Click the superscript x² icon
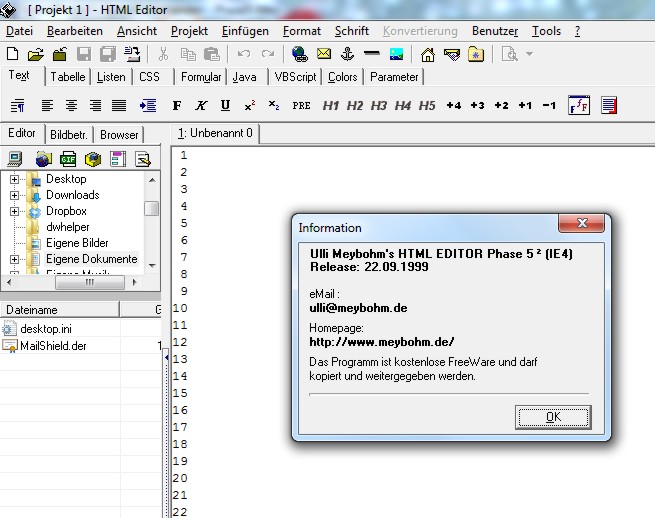This screenshot has width=655, height=518. coord(250,105)
